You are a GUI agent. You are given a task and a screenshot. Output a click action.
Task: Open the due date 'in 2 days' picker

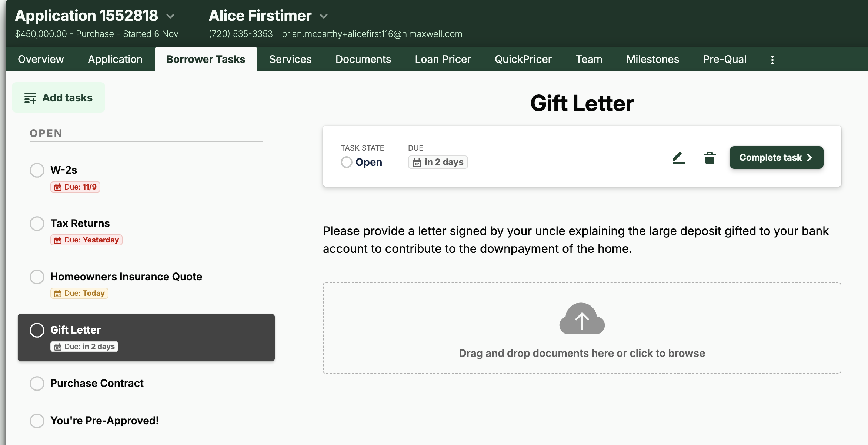coord(438,162)
